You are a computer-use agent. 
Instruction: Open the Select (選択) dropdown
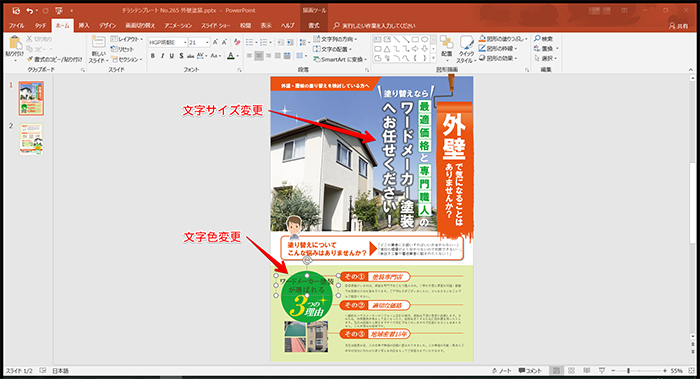point(546,58)
